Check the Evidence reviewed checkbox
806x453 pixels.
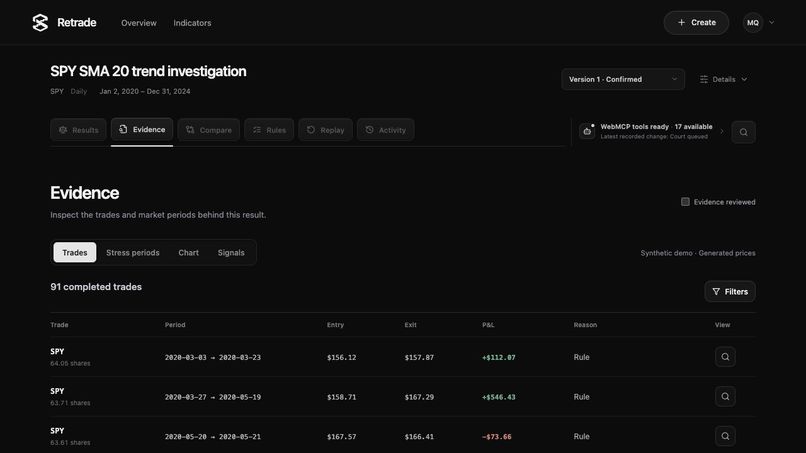click(x=685, y=202)
